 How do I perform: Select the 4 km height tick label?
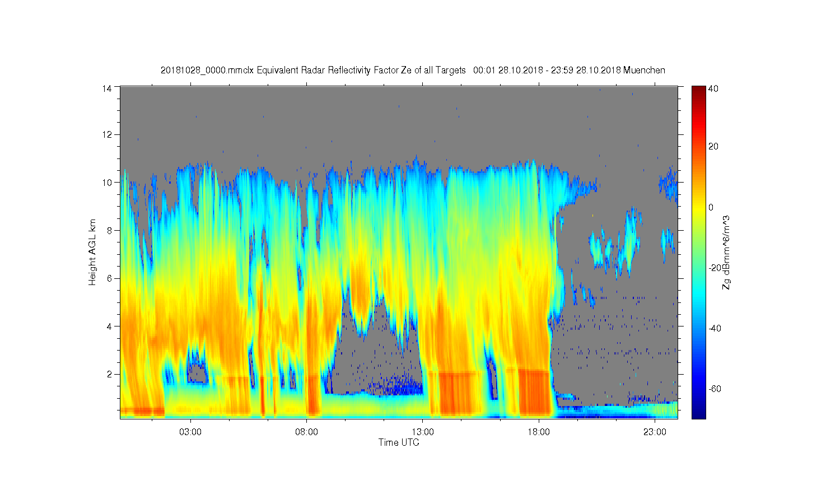[x=110, y=326]
